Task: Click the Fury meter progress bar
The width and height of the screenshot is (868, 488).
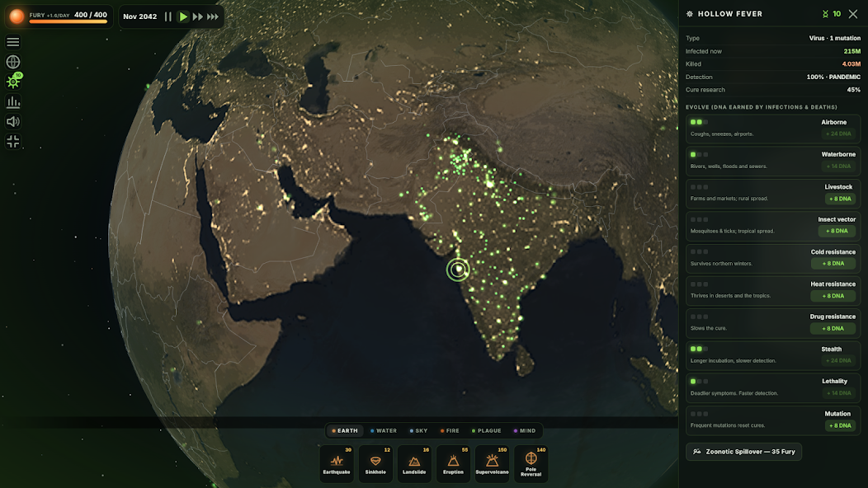Action: tap(68, 21)
